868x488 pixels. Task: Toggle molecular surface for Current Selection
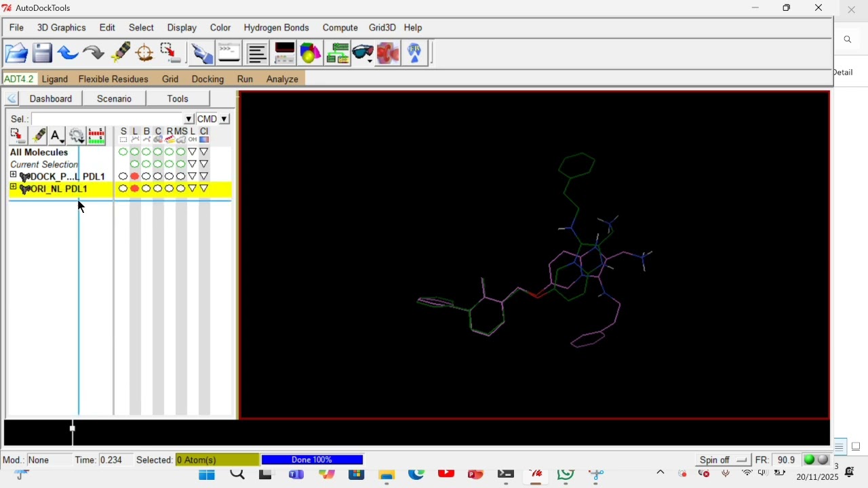(x=181, y=165)
